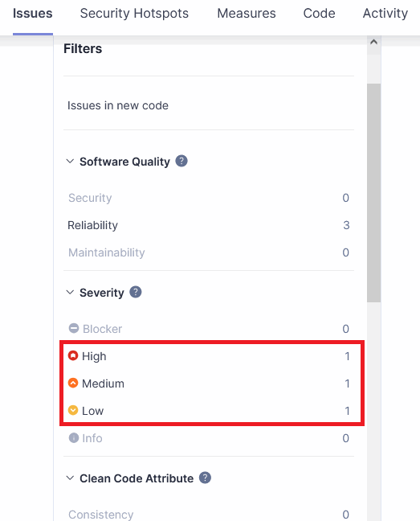Filter issues by Info label
The image size is (420, 521).
tap(92, 438)
